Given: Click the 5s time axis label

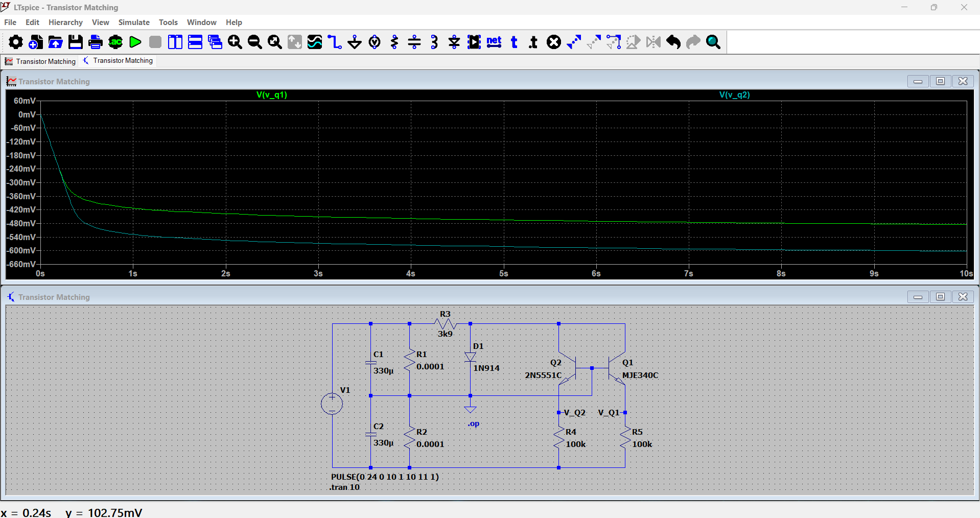Looking at the screenshot, I should 504,274.
